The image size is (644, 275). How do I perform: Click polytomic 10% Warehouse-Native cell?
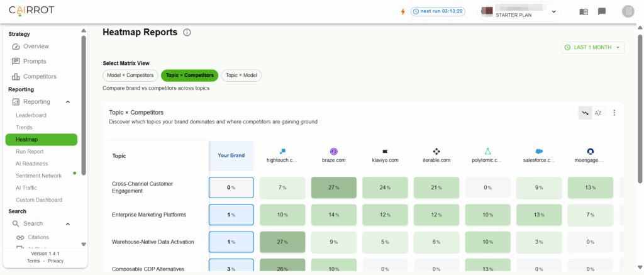pyautogui.click(x=487, y=242)
